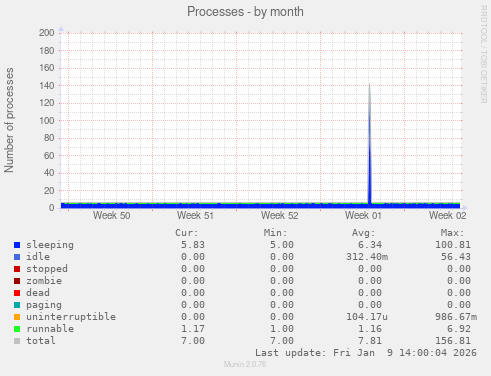491x376 pixels.
Task: Click the 'Processes - by month' title
Action: pyautogui.click(x=245, y=12)
